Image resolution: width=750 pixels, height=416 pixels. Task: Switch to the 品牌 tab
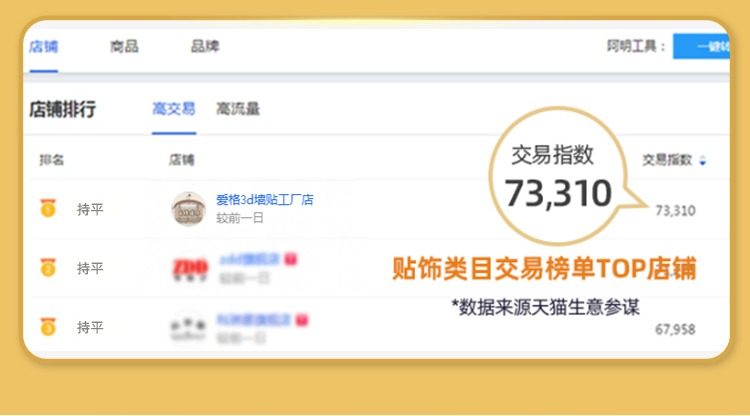tap(205, 46)
